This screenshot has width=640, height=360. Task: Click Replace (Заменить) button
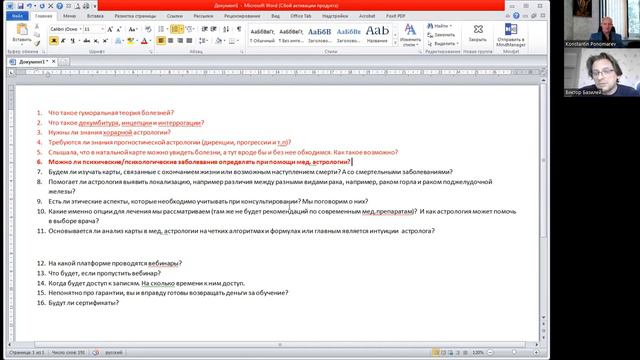[441, 35]
